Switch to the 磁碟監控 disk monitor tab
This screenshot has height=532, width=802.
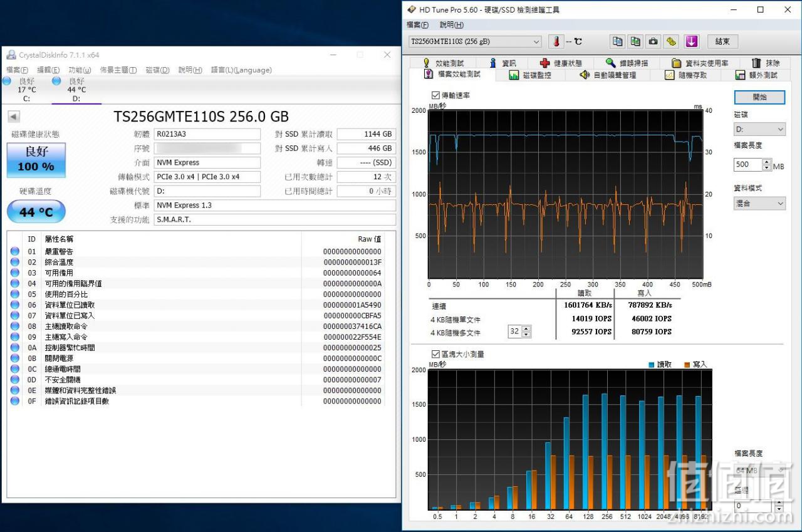[530, 75]
